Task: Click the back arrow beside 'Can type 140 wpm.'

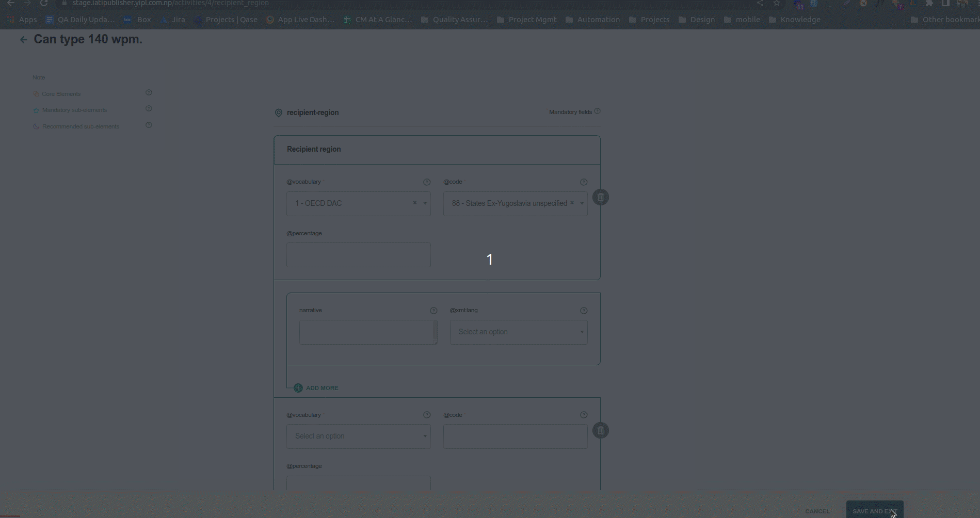Action: click(x=24, y=39)
